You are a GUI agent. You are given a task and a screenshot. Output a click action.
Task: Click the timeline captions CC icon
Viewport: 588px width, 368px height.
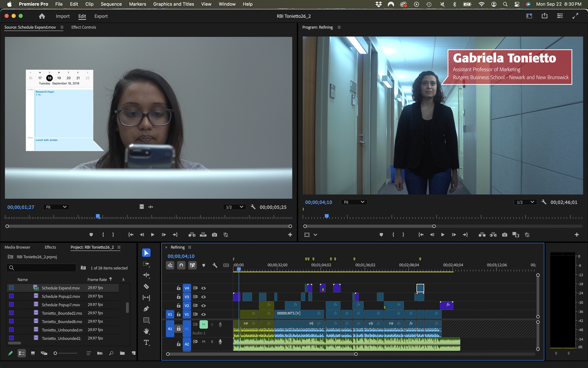(x=226, y=265)
